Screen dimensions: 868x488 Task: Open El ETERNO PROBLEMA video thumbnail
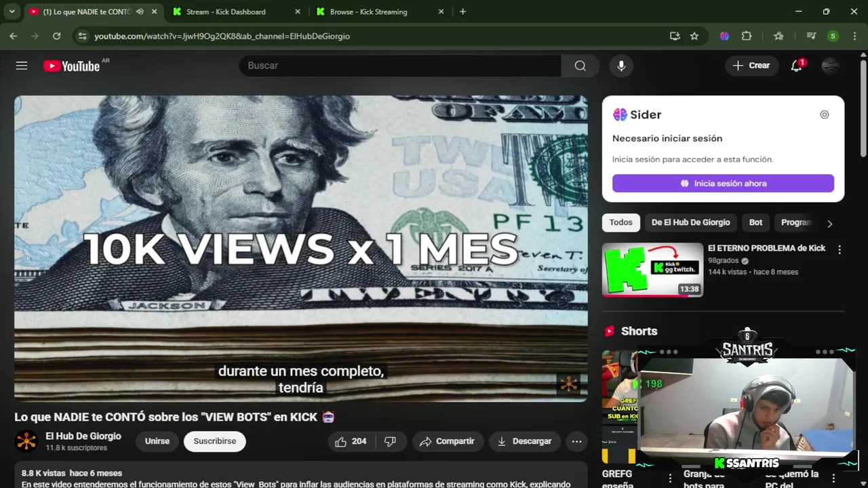click(652, 270)
